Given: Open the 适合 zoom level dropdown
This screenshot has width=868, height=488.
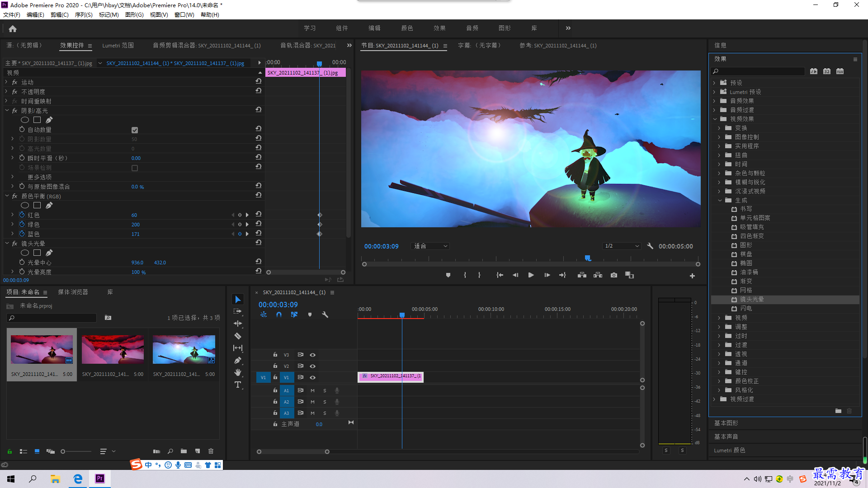Looking at the screenshot, I should (430, 246).
